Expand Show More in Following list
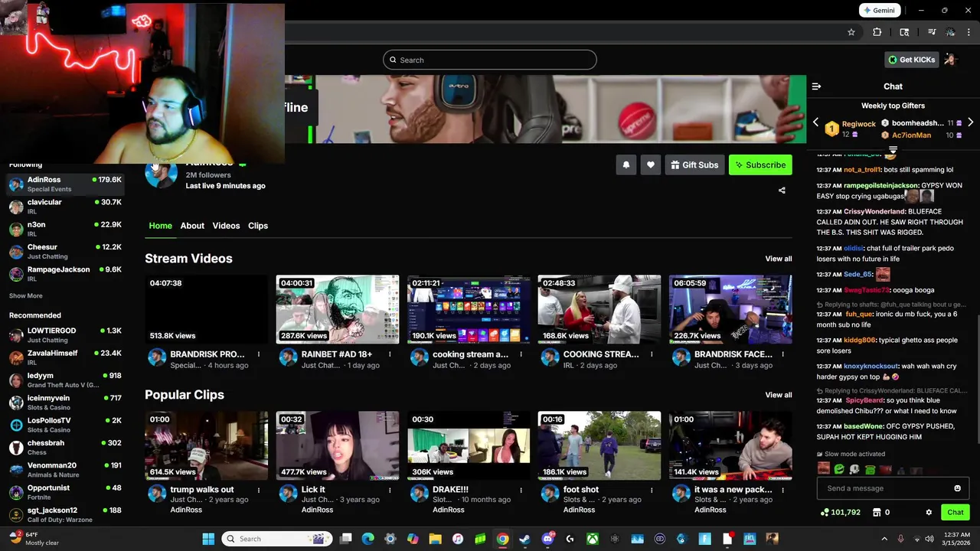The width and height of the screenshot is (980, 551). point(25,296)
